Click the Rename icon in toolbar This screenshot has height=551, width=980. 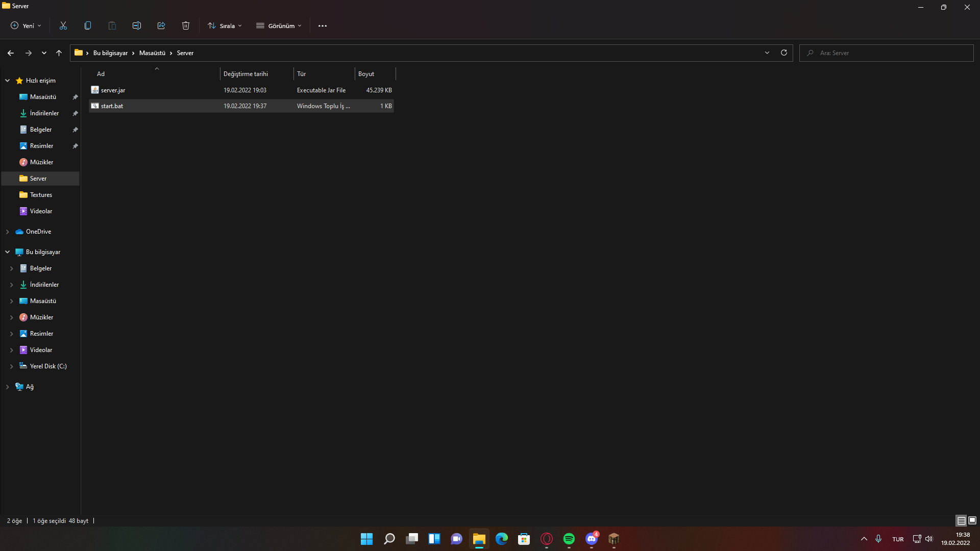(x=136, y=26)
